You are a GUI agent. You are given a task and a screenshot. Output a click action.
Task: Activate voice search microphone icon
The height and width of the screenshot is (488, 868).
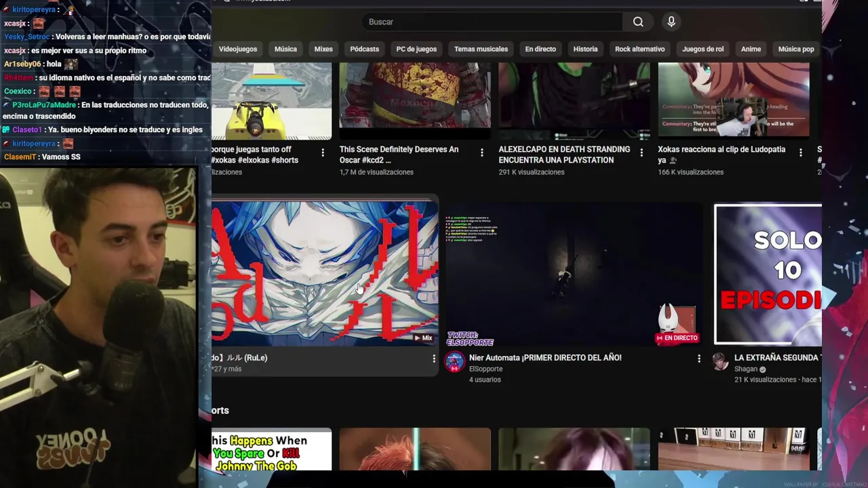[671, 22]
